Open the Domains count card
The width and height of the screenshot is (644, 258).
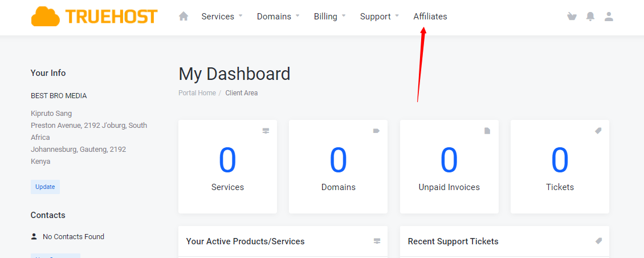point(339,167)
